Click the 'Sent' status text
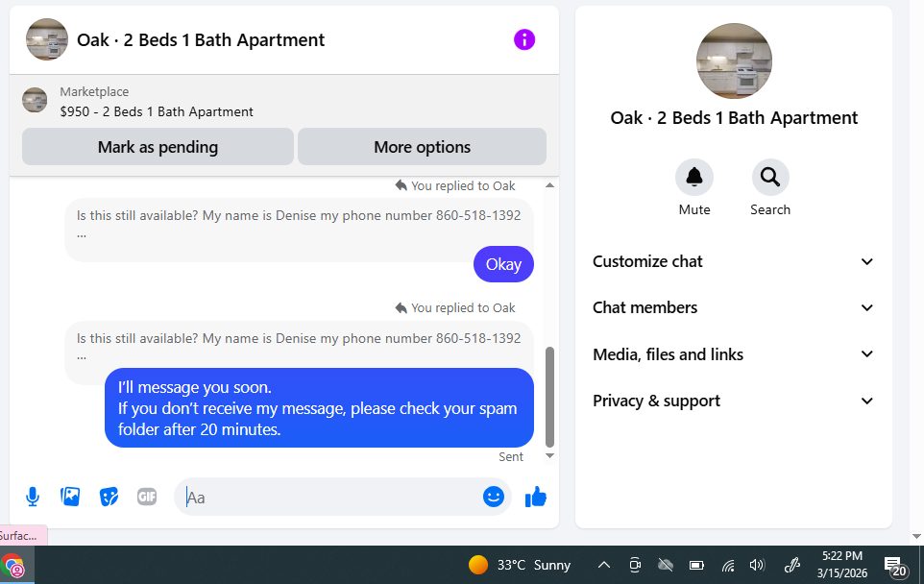The height and width of the screenshot is (584, 924). pyautogui.click(x=510, y=456)
